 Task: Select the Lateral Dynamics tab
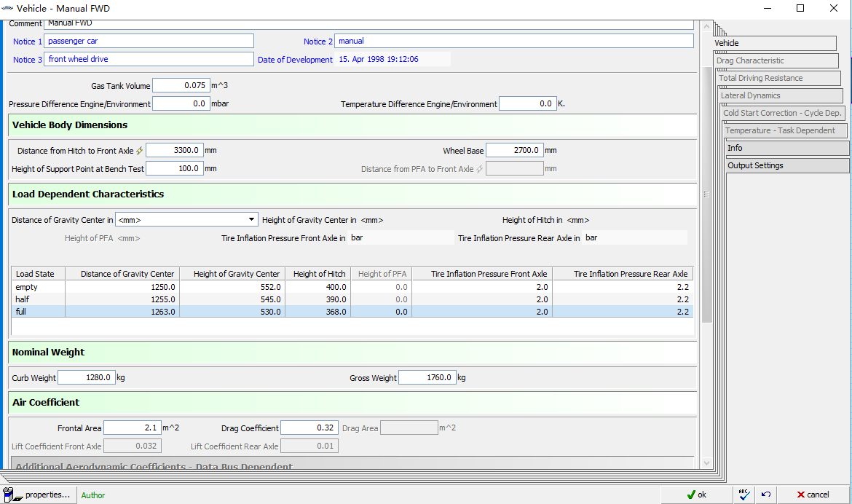(x=781, y=95)
